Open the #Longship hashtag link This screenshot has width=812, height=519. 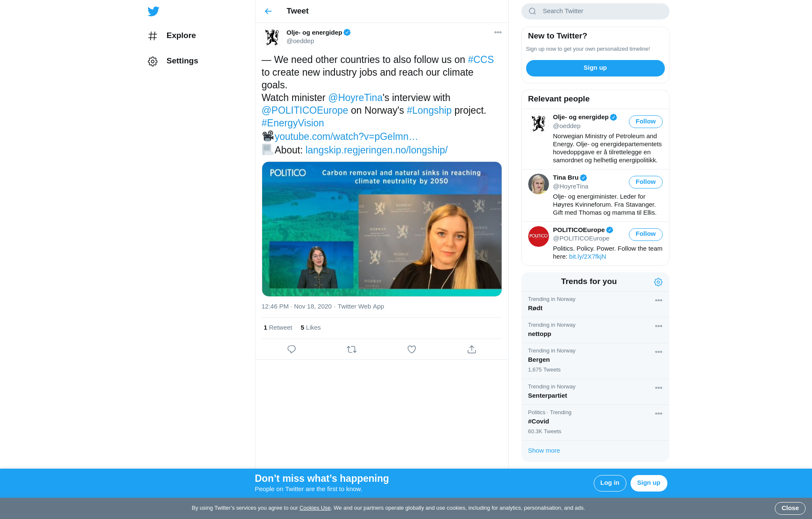point(429,110)
